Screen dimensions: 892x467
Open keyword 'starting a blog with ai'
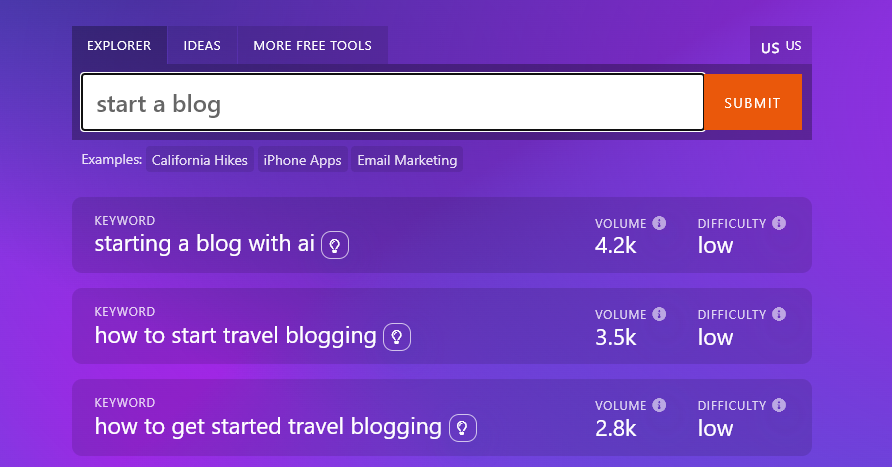tap(205, 245)
